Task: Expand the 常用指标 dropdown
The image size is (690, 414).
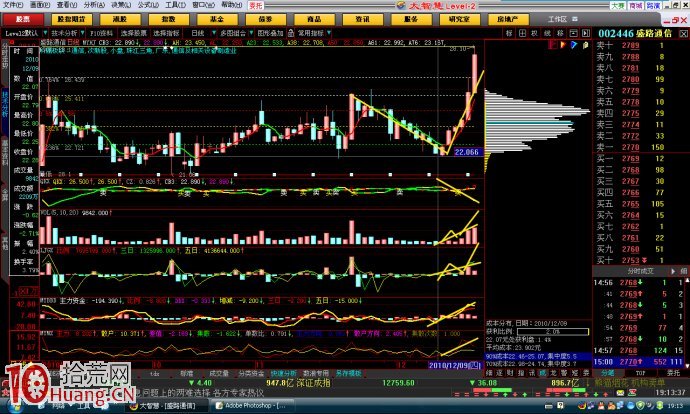Action: click(x=329, y=33)
